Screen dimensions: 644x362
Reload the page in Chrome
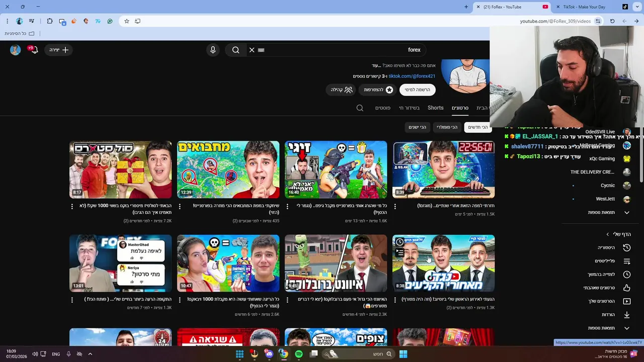[x=612, y=21]
